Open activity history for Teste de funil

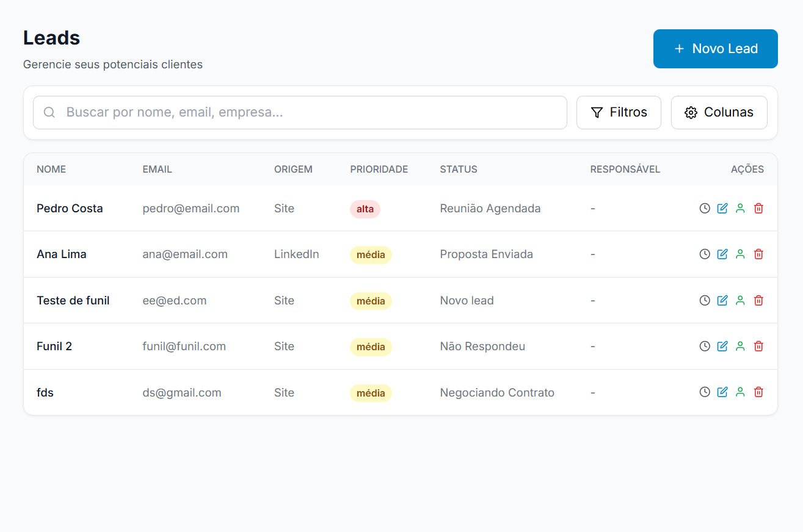tap(704, 300)
